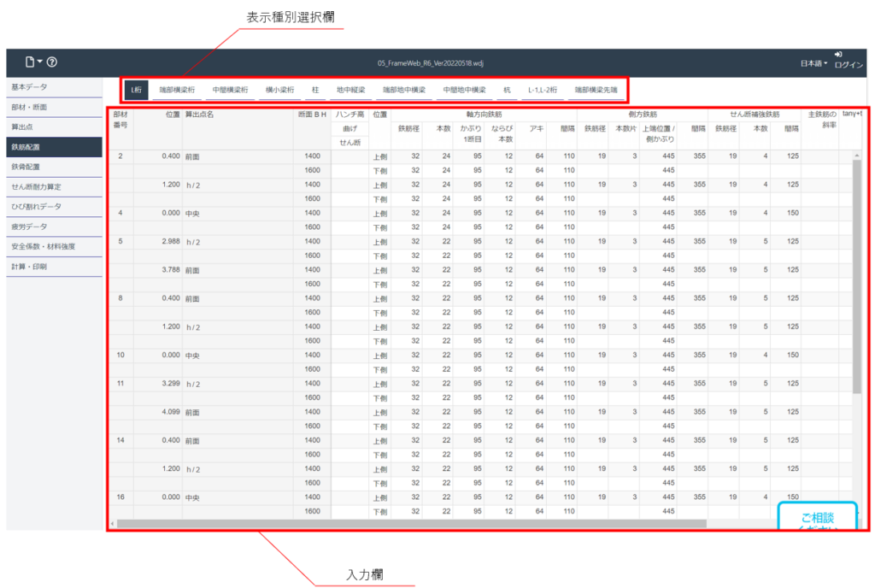This screenshot has width=875, height=588.
Task: Select the 杭 tab
Action: pyautogui.click(x=507, y=90)
